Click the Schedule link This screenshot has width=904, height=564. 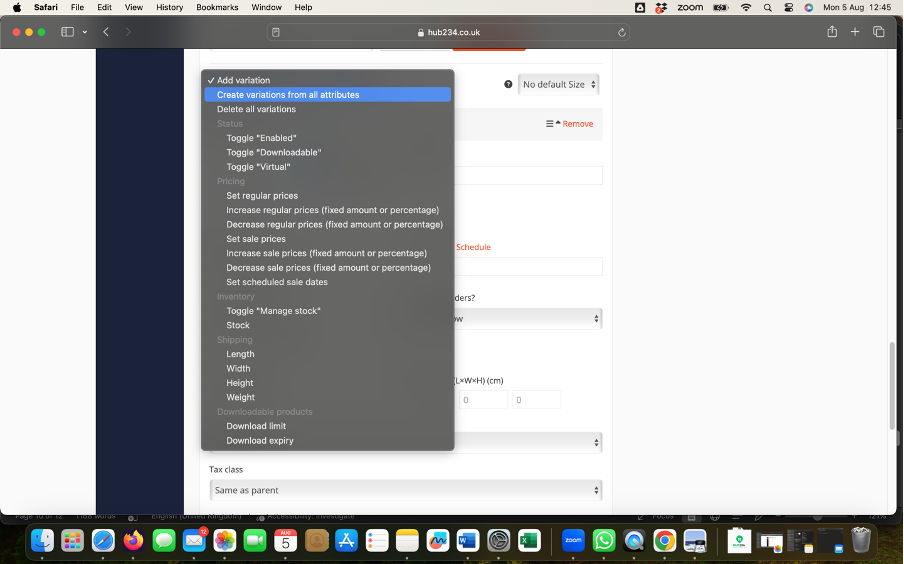473,247
